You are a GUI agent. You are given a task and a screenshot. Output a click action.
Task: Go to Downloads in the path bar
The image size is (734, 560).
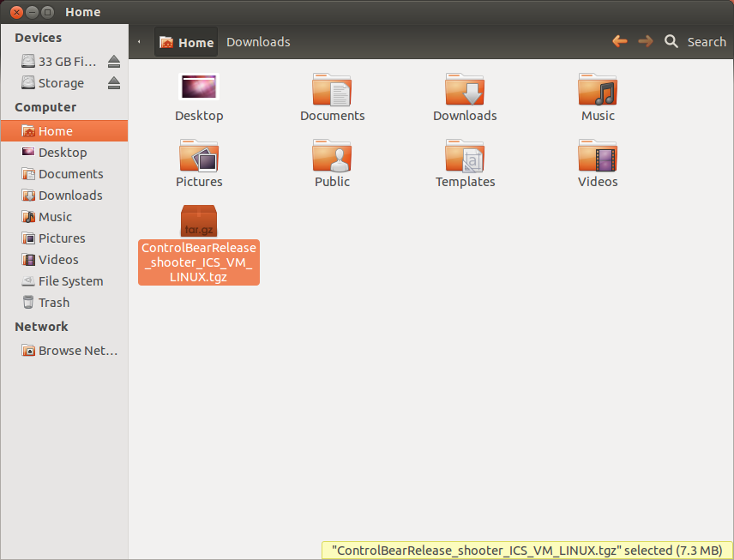pyautogui.click(x=258, y=42)
